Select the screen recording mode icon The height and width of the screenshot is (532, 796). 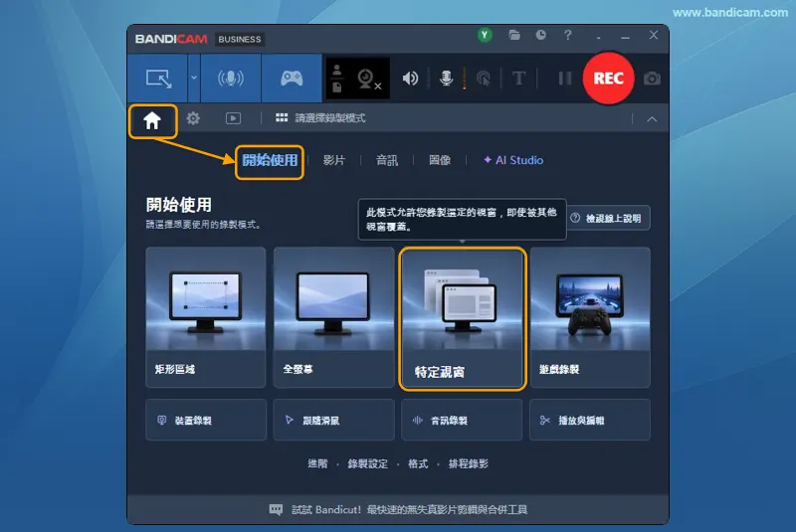coord(158,79)
